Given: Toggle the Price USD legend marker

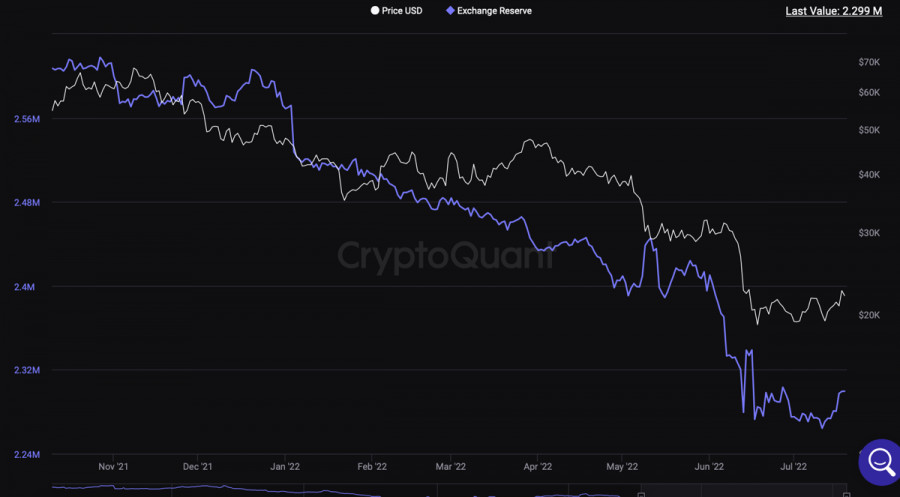Looking at the screenshot, I should [375, 10].
